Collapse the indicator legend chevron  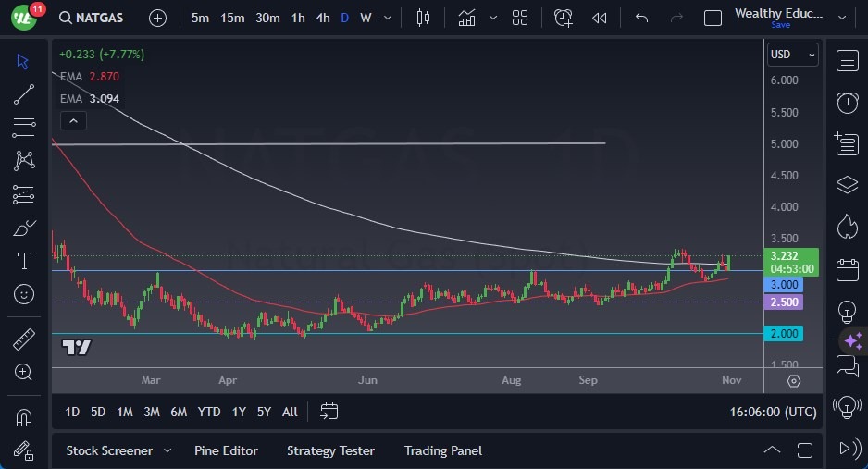(x=72, y=120)
